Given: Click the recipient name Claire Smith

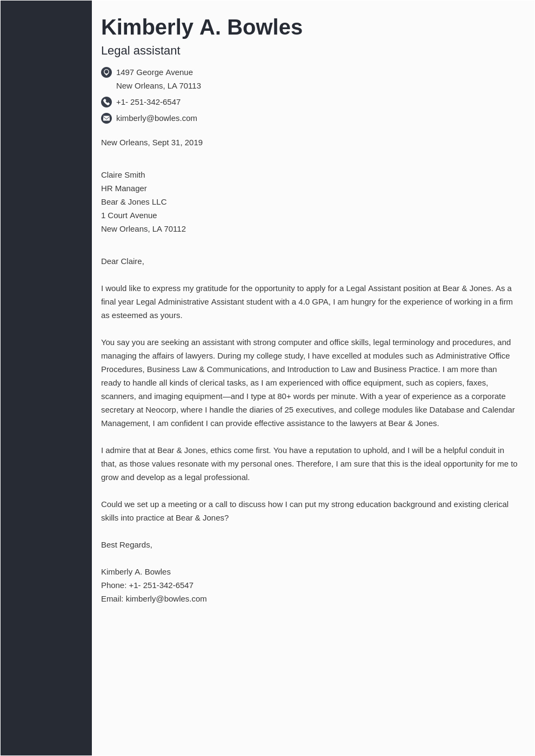Looking at the screenshot, I should [123, 175].
